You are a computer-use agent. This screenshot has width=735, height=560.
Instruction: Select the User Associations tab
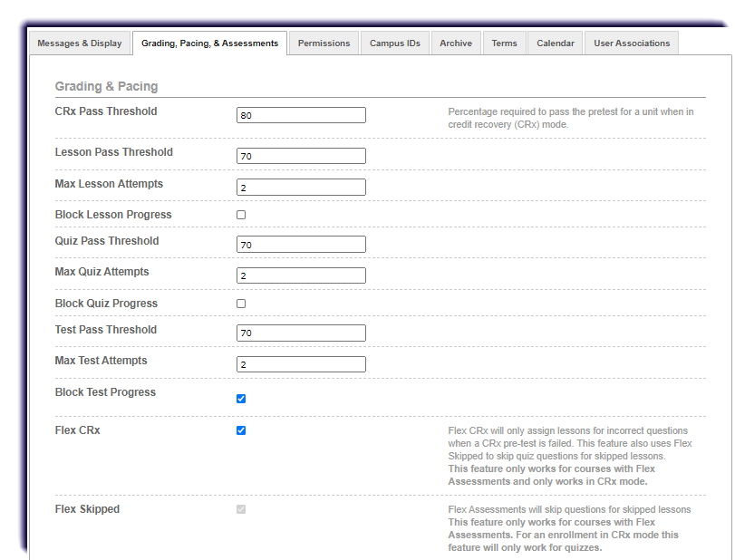631,43
